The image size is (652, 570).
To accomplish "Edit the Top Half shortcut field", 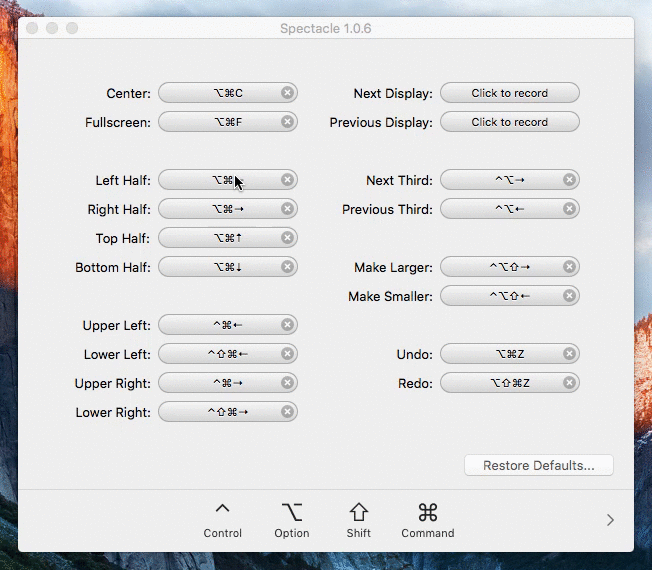I will click(228, 238).
